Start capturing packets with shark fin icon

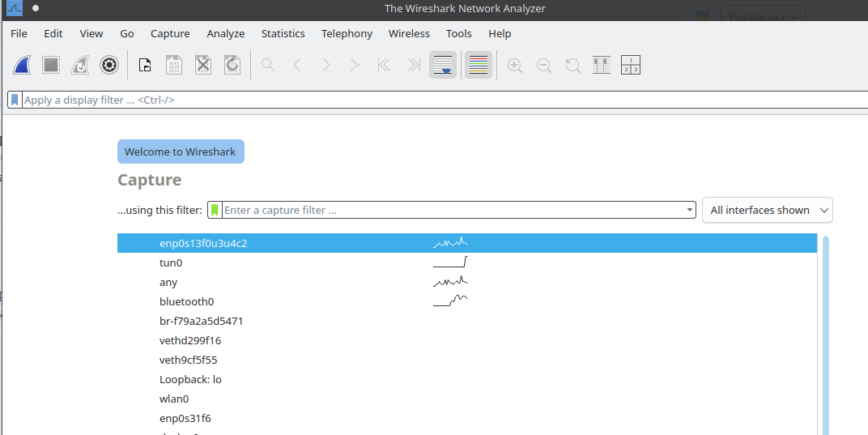coord(22,66)
